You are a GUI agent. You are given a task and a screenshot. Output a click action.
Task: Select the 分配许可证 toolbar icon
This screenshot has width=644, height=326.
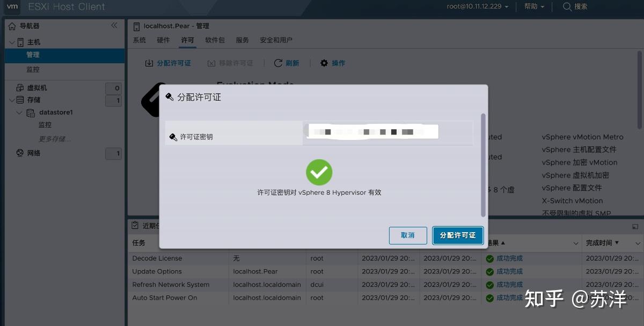(150, 63)
